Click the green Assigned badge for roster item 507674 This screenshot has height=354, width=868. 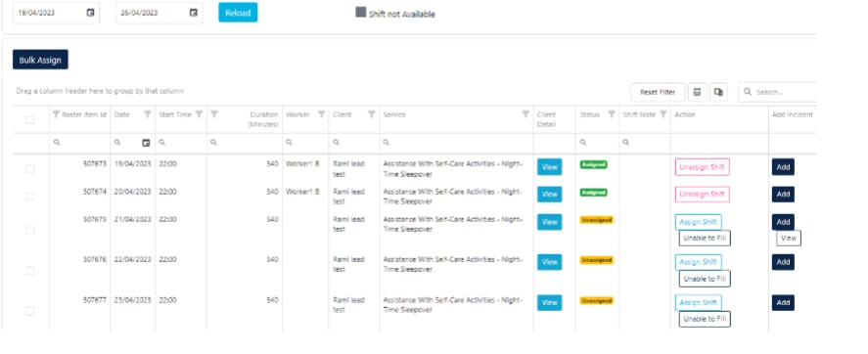click(593, 192)
